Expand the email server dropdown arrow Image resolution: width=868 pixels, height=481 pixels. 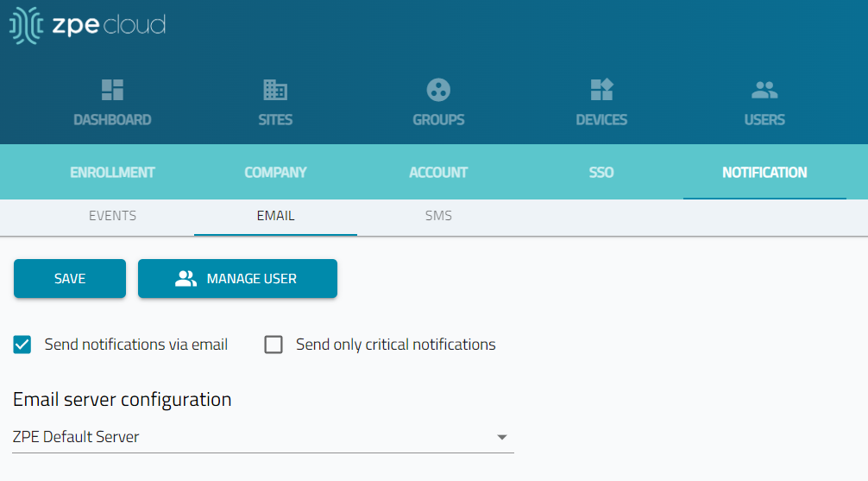point(501,437)
